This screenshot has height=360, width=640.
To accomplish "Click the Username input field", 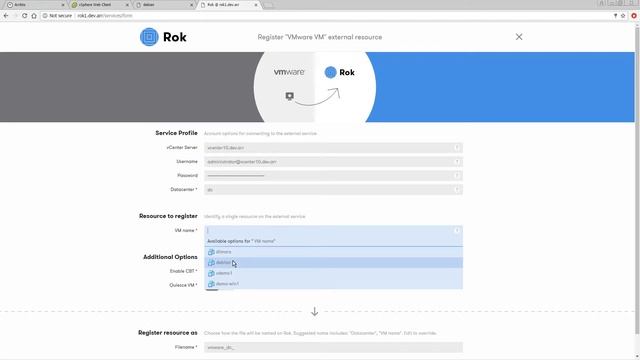I will pos(333,162).
